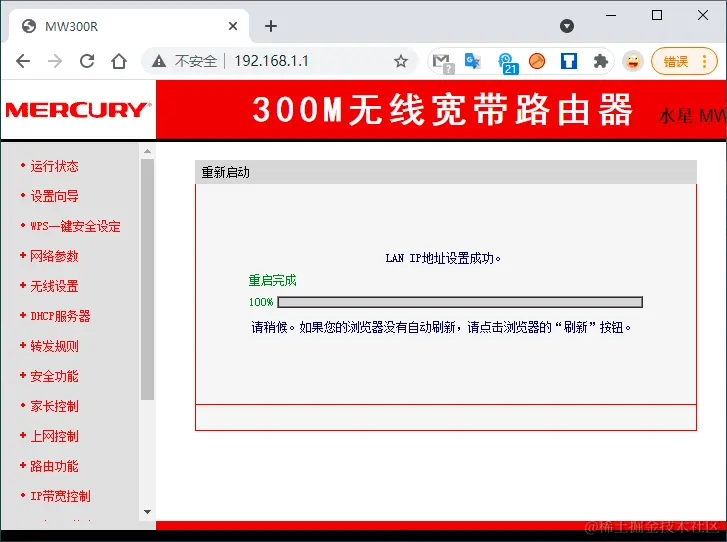
Task: Open IP带宽控制 in the sidebar
Action: pyautogui.click(x=60, y=496)
